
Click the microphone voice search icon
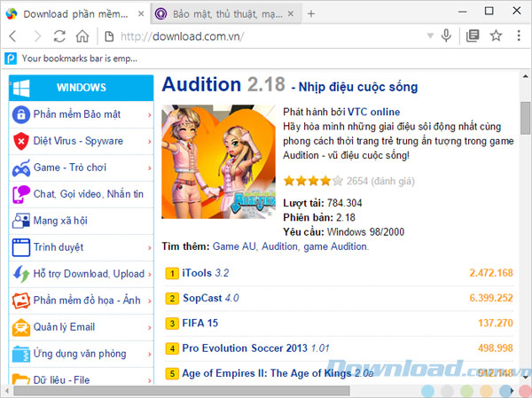447,36
